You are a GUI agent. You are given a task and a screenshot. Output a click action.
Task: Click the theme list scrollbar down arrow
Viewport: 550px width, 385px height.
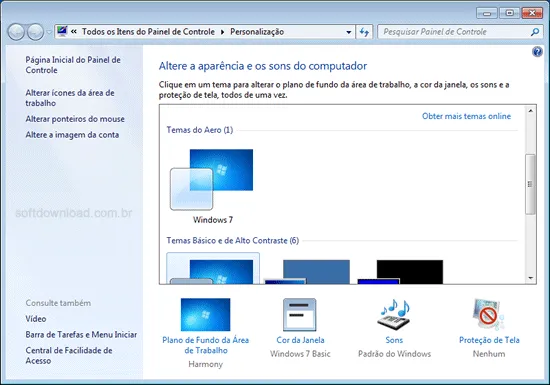[530, 278]
